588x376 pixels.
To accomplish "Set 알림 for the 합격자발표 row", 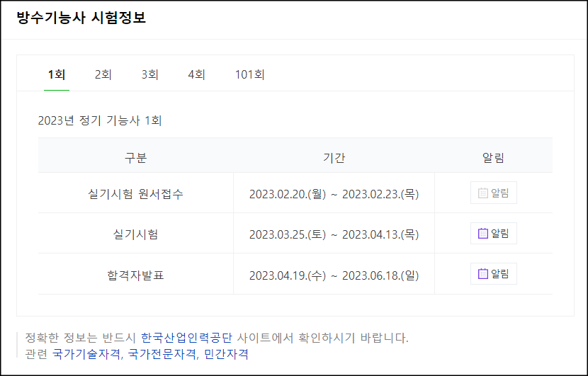I will tap(494, 273).
